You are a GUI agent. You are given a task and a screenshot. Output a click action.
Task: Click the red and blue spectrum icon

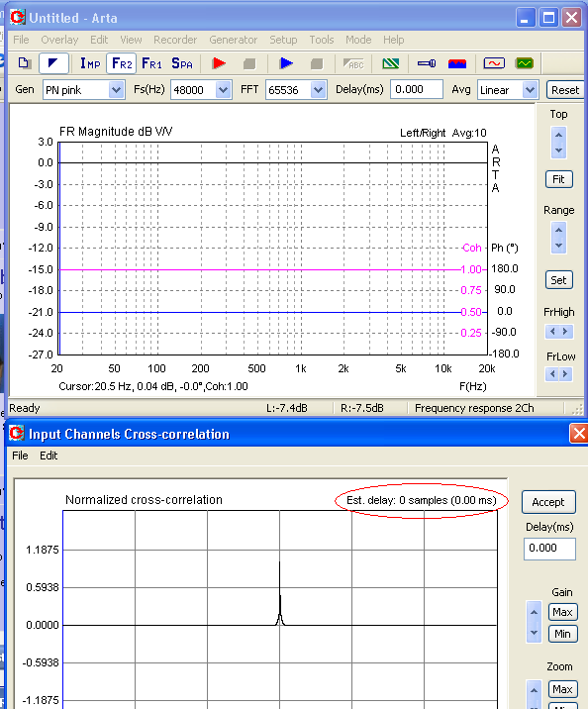point(457,63)
